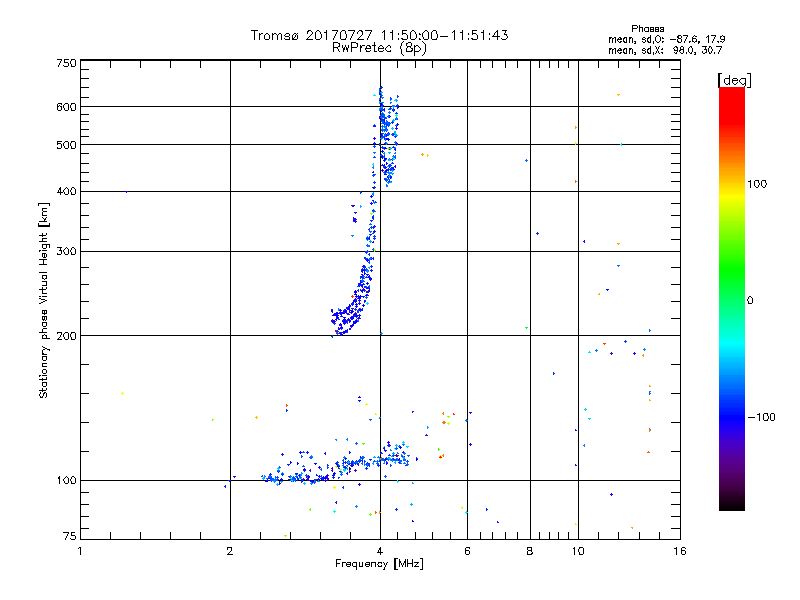800x600 pixels.
Task: Click the y-axis '200' tick label
Action: tap(66, 336)
